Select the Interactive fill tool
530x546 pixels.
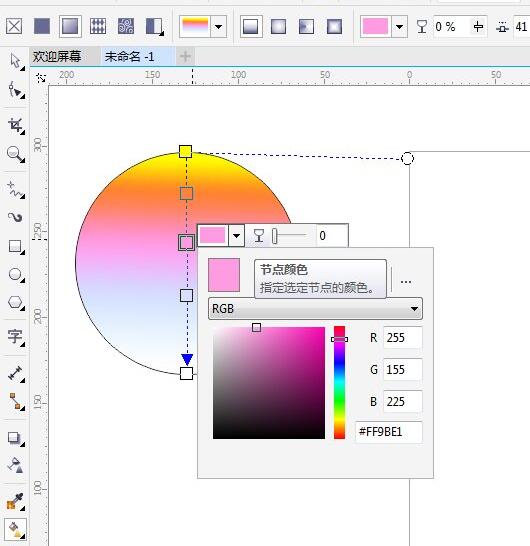[x=15, y=529]
